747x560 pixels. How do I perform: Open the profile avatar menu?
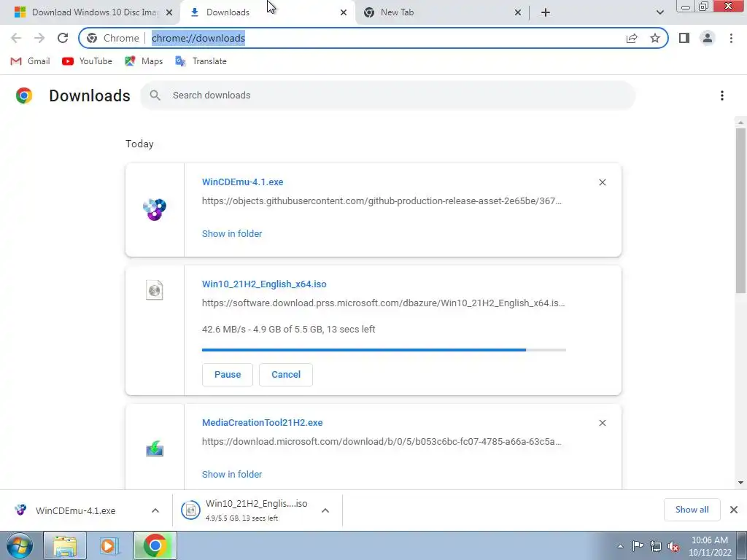[x=708, y=38]
